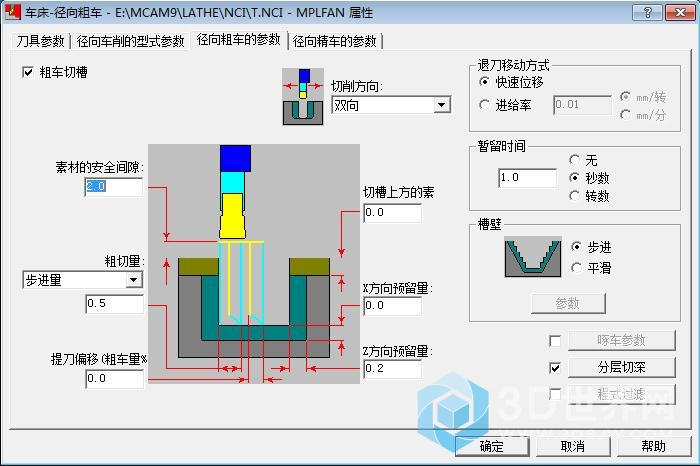The image size is (700, 466).
Task: Click the 粗切量 value field 0.5
Action: pyautogui.click(x=115, y=304)
